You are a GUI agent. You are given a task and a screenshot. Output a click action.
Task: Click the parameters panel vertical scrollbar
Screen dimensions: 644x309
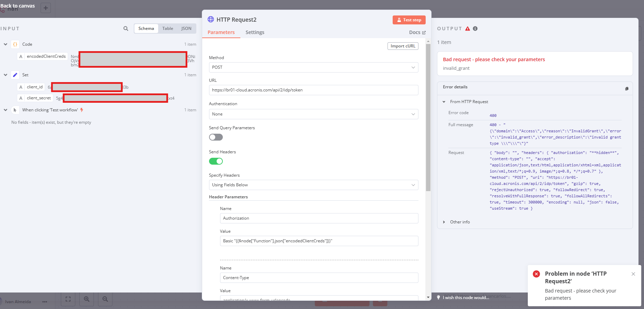pyautogui.click(x=428, y=117)
